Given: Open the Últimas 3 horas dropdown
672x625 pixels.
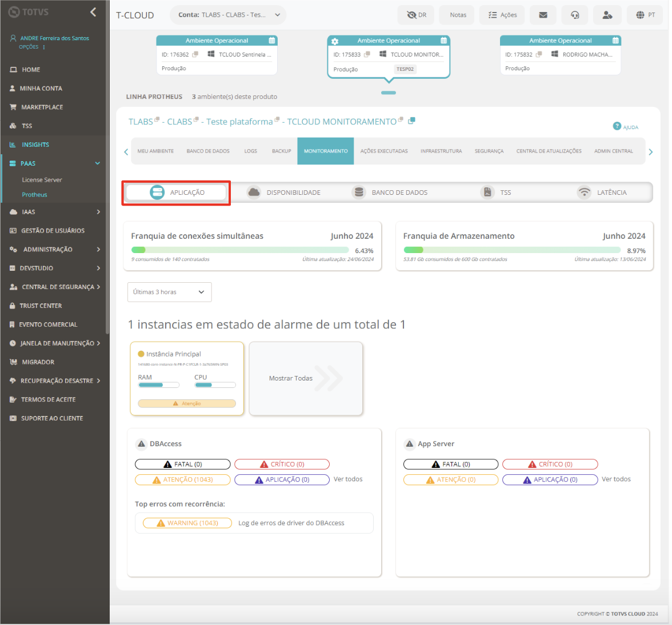Looking at the screenshot, I should tap(170, 293).
